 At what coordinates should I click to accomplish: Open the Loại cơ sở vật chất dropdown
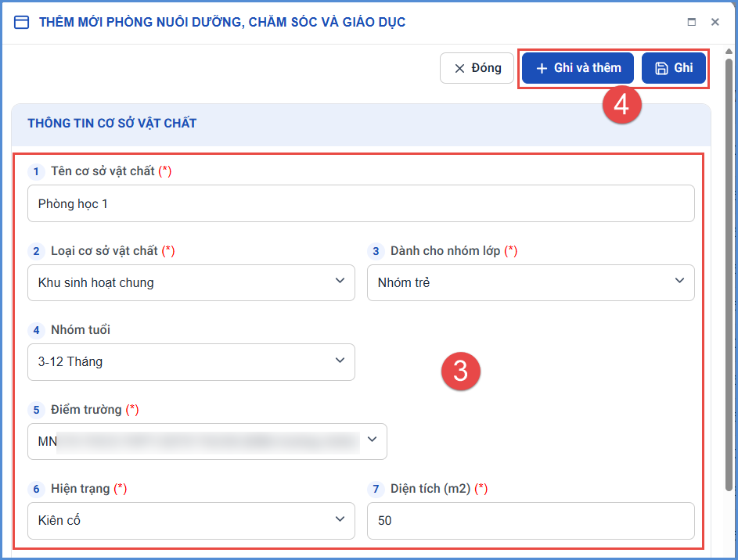tap(191, 282)
